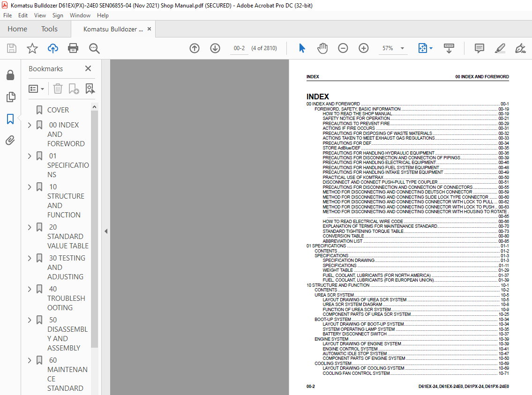Select the highlight text pen tool
The width and height of the screenshot is (532, 395).
[500, 48]
